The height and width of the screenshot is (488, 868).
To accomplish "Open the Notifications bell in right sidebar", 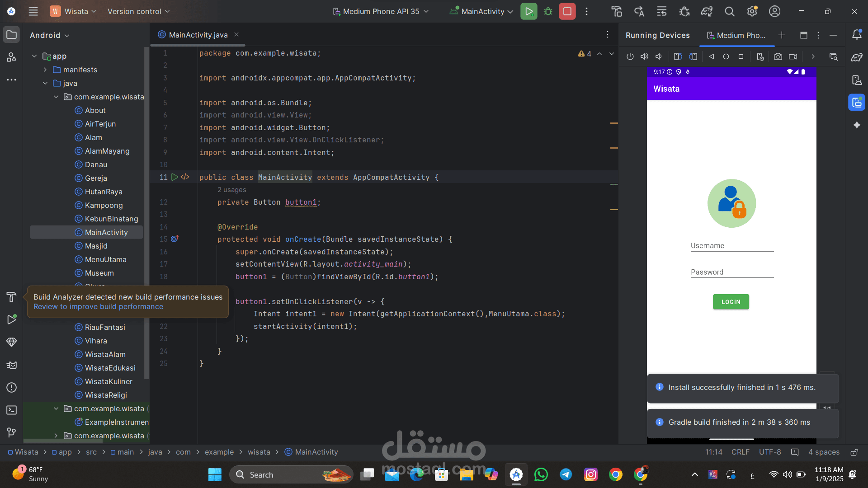I will point(857,35).
